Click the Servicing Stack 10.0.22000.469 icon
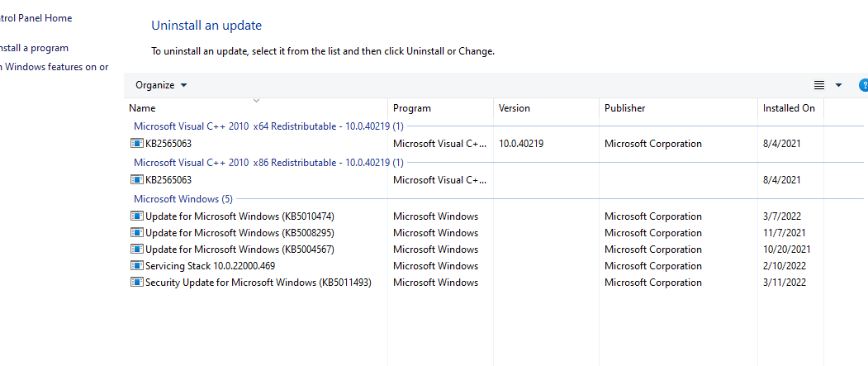This screenshot has width=868, height=366. [137, 266]
